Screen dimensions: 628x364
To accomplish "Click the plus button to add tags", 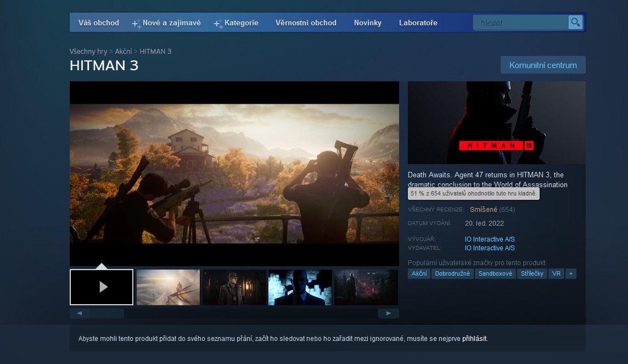I will pos(571,273).
